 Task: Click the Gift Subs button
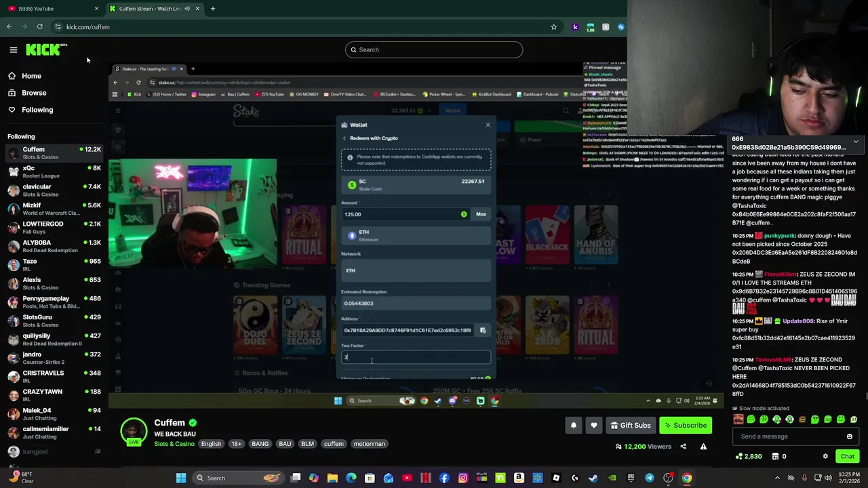point(630,425)
